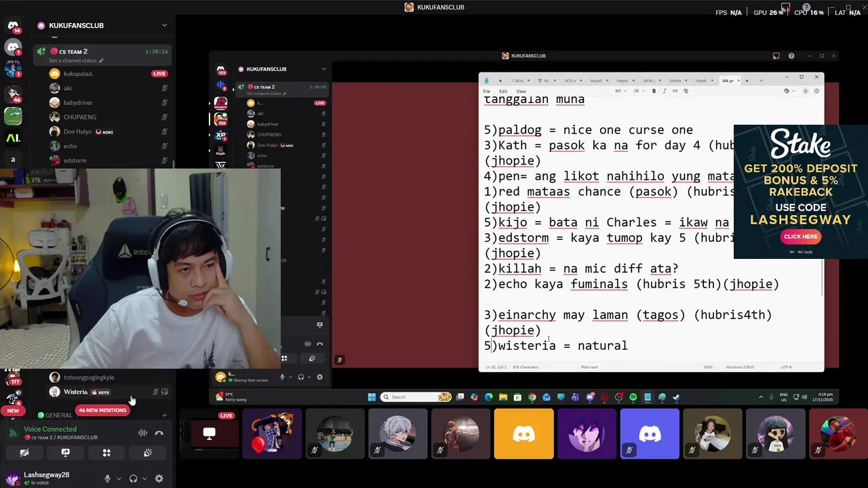This screenshot has height=488, width=868.
Task: Click CLICK HERE on the Stake ad
Action: coord(800,237)
